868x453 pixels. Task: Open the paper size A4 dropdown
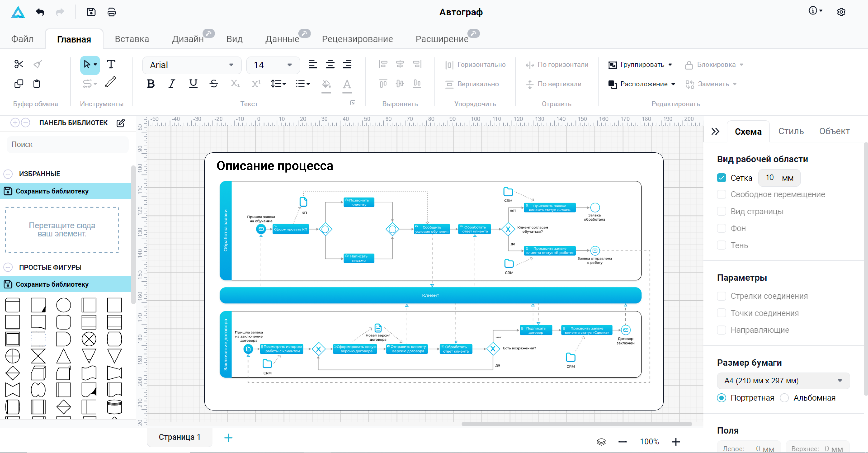[783, 381]
